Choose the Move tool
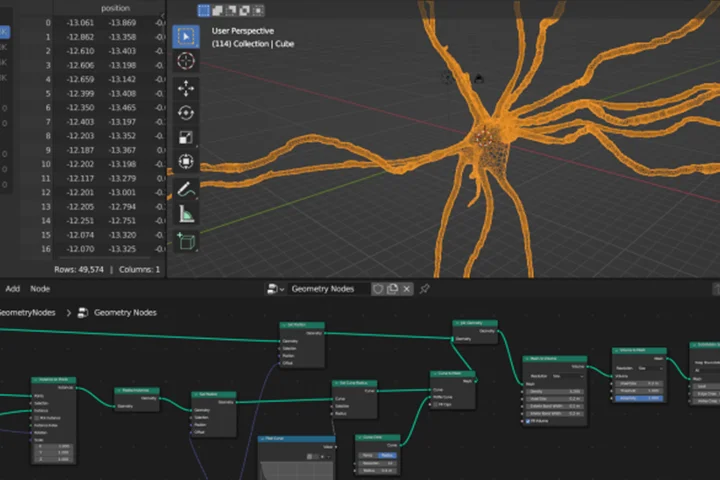The image size is (720, 480). [186, 88]
